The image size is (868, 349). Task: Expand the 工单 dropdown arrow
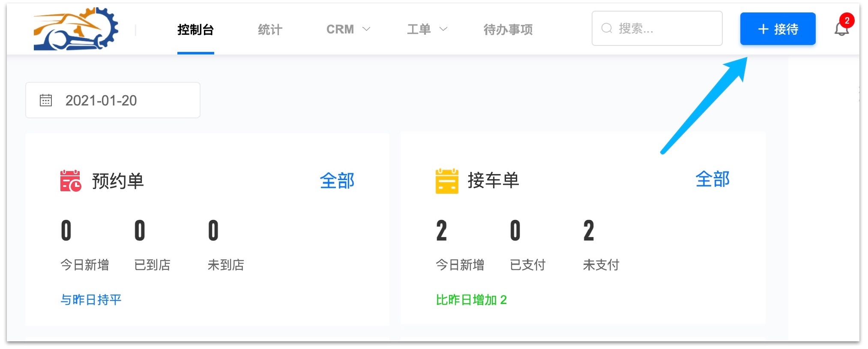pyautogui.click(x=443, y=29)
